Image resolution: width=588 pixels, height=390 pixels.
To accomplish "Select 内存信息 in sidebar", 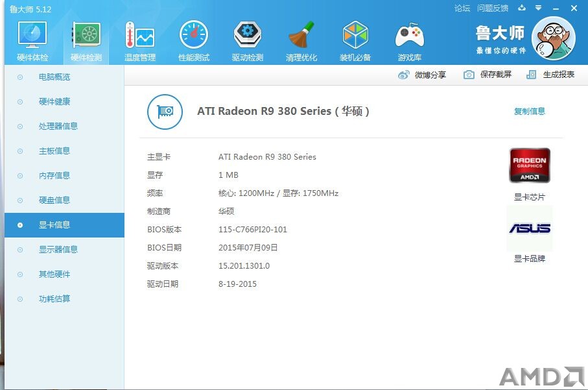I will click(x=64, y=176).
